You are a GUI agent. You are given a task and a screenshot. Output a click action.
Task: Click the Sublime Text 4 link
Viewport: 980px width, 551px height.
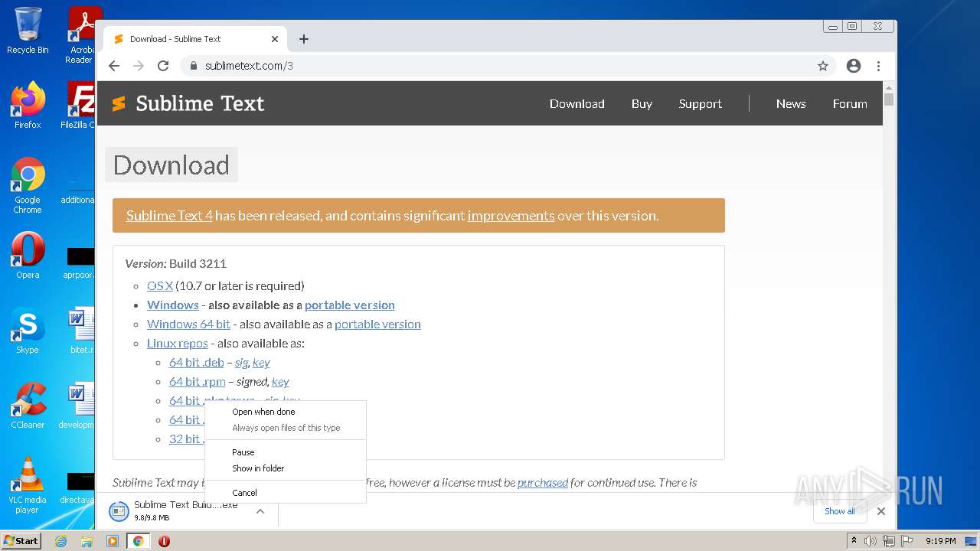point(169,216)
